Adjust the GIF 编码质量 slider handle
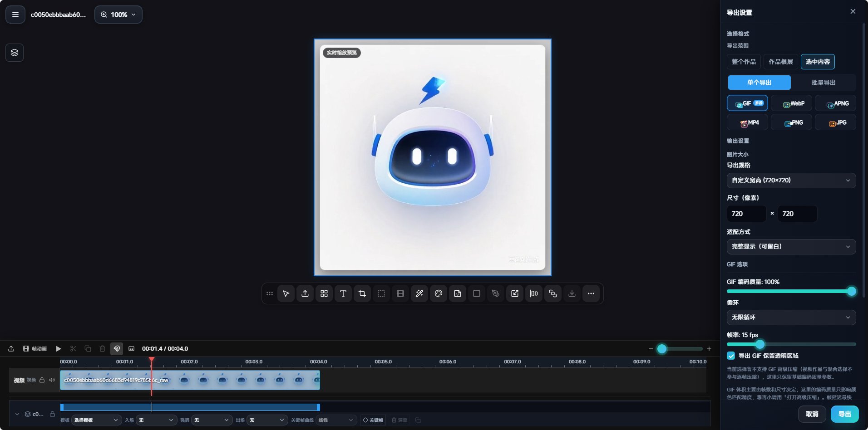Image resolution: width=868 pixels, height=430 pixels. pyautogui.click(x=852, y=291)
